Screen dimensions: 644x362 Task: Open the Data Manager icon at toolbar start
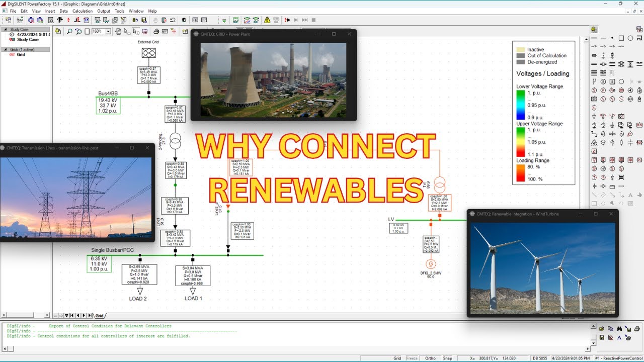click(8, 20)
